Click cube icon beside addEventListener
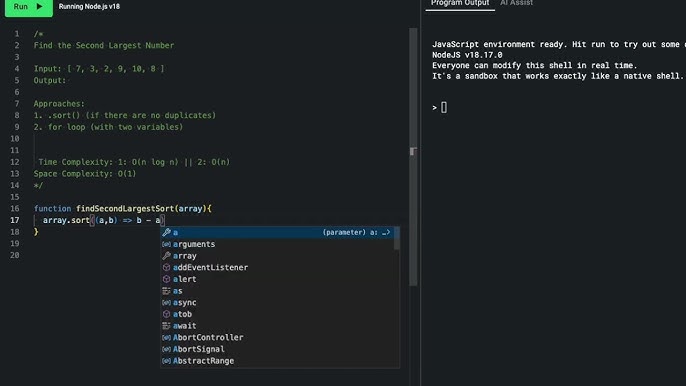Viewport: 686px width, 386px height. point(166,267)
